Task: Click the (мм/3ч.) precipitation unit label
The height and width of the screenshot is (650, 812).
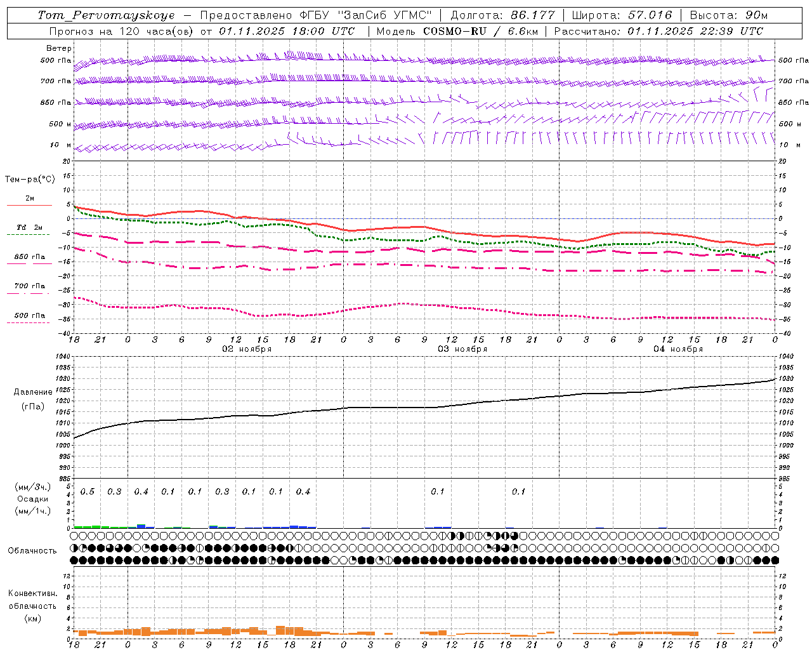Action: pyautogui.click(x=33, y=487)
